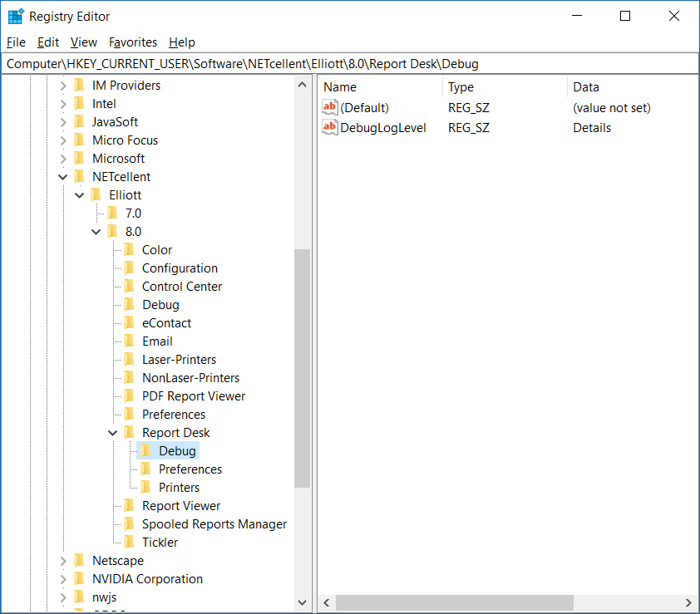Open the Help menu
700x614 pixels.
pyautogui.click(x=182, y=42)
